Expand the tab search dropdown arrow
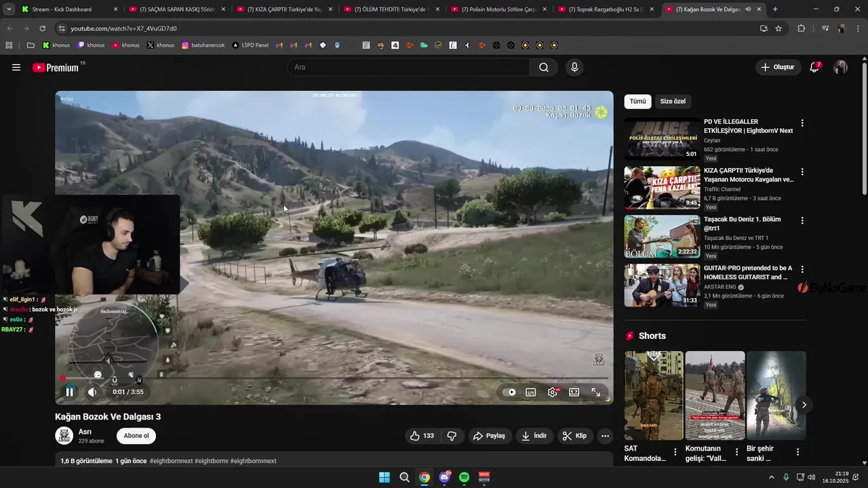The image size is (868, 488). [8, 9]
